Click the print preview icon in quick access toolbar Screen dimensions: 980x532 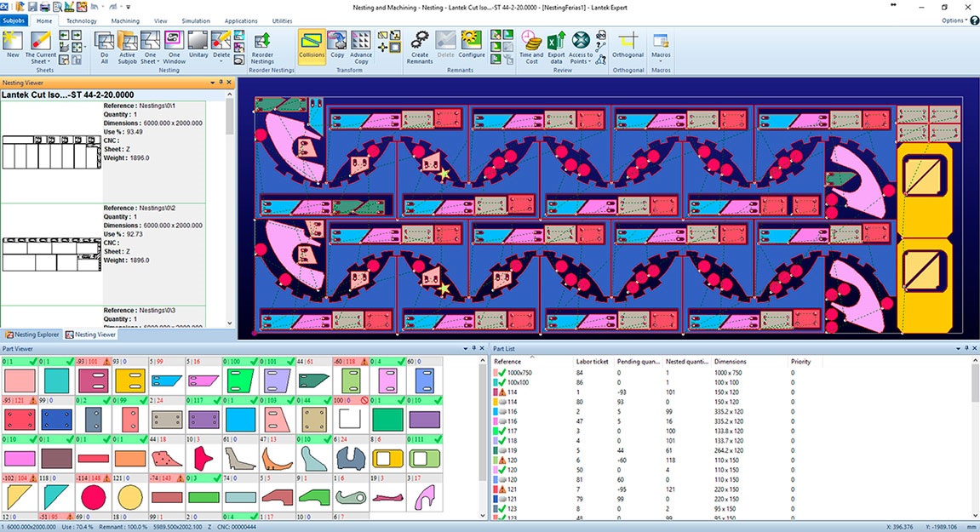click(x=58, y=7)
